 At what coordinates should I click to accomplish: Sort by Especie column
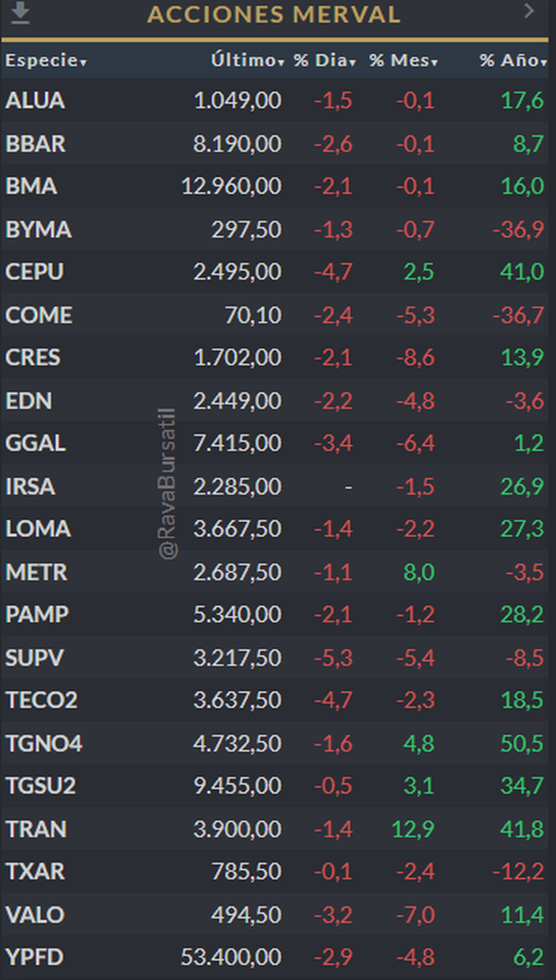pyautogui.click(x=46, y=60)
